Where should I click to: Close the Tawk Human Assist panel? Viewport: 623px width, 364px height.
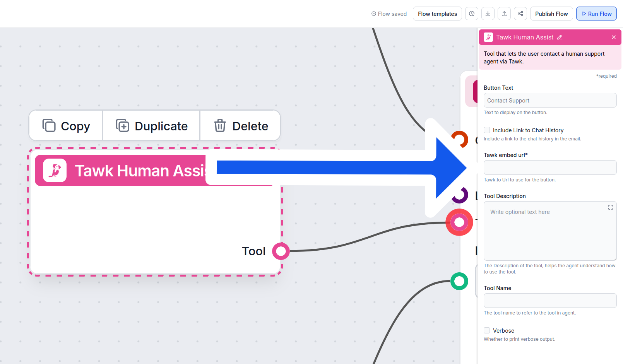[x=613, y=37]
